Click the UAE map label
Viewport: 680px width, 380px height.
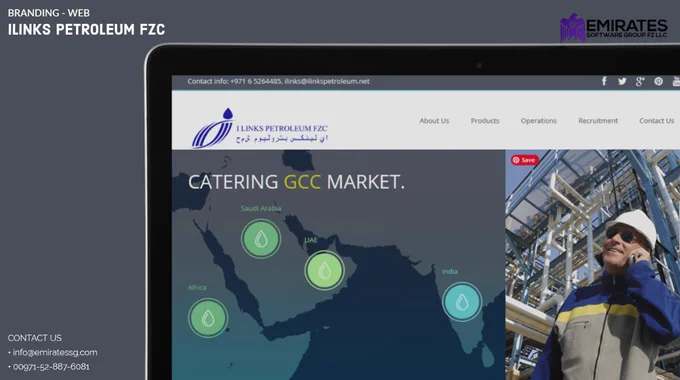(311, 240)
